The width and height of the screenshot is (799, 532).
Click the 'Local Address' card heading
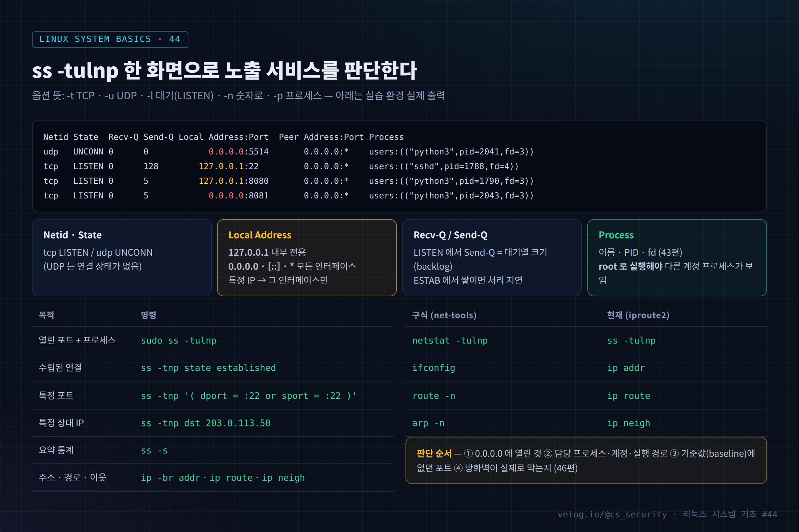(260, 235)
